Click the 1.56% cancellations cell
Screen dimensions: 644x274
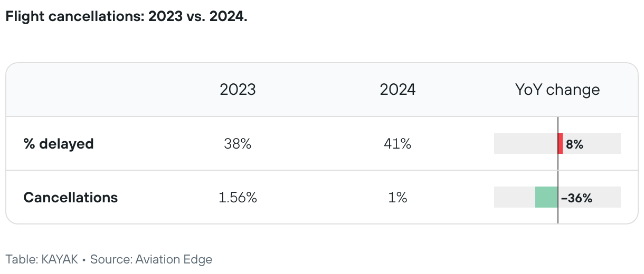pos(238,198)
